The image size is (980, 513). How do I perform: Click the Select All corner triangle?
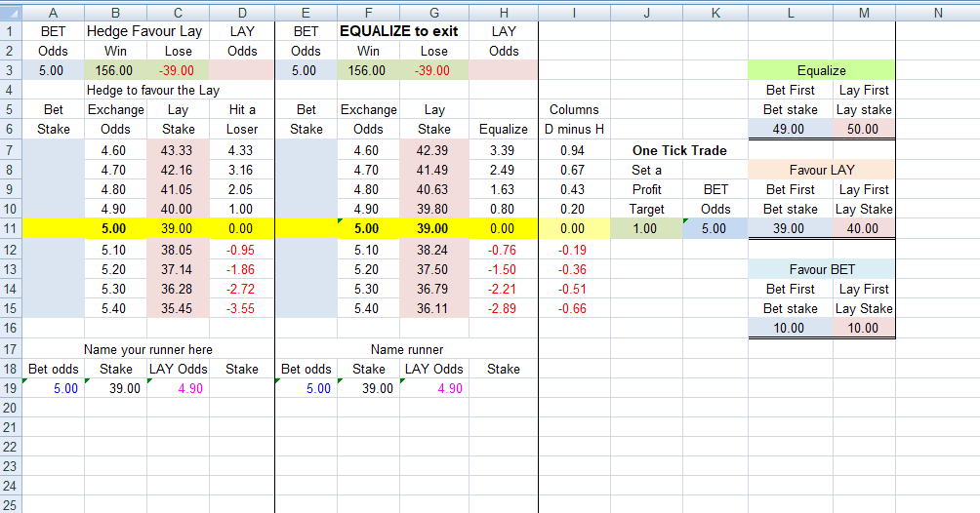click(11, 12)
